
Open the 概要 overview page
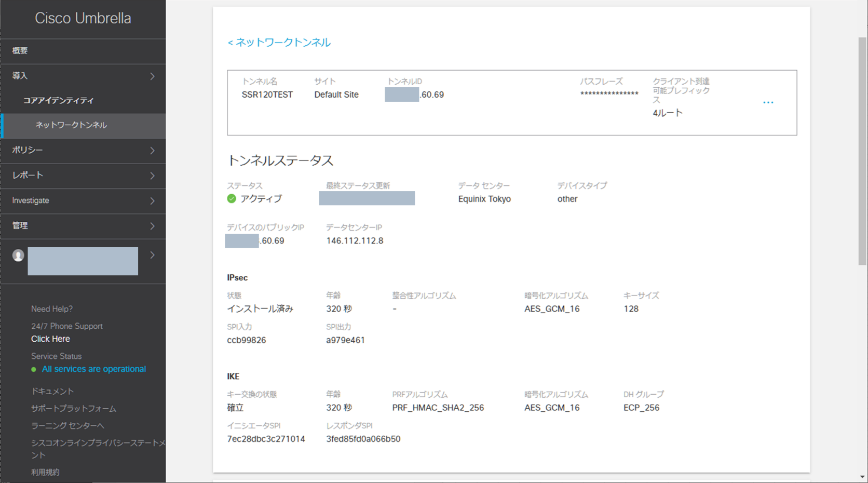click(x=83, y=51)
